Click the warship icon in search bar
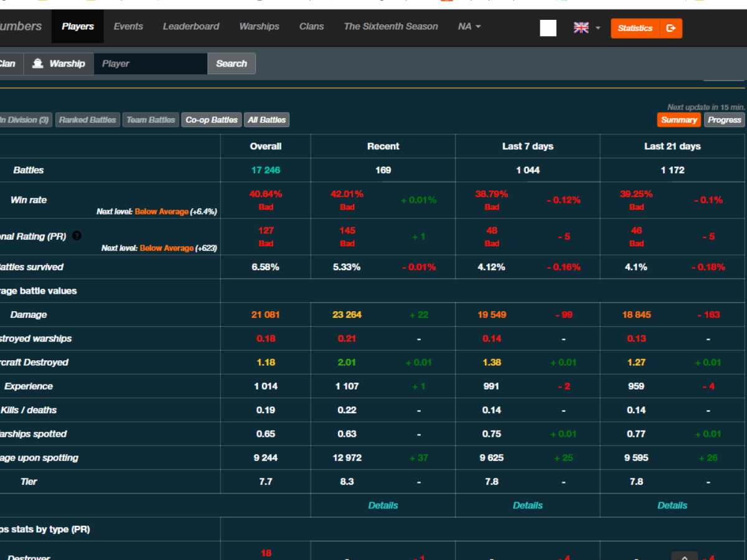The height and width of the screenshot is (560, 747). coord(38,63)
